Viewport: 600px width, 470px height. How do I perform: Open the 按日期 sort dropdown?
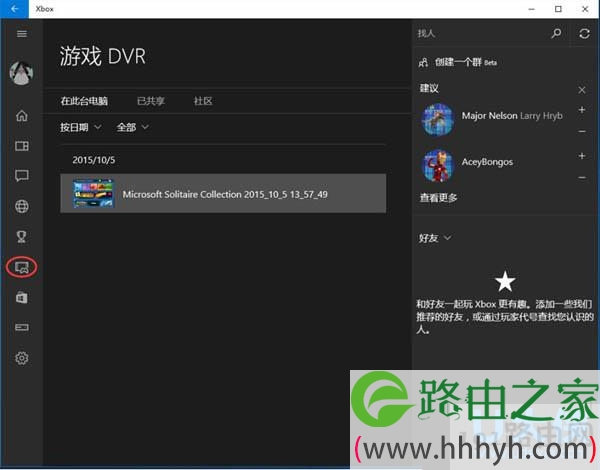81,127
